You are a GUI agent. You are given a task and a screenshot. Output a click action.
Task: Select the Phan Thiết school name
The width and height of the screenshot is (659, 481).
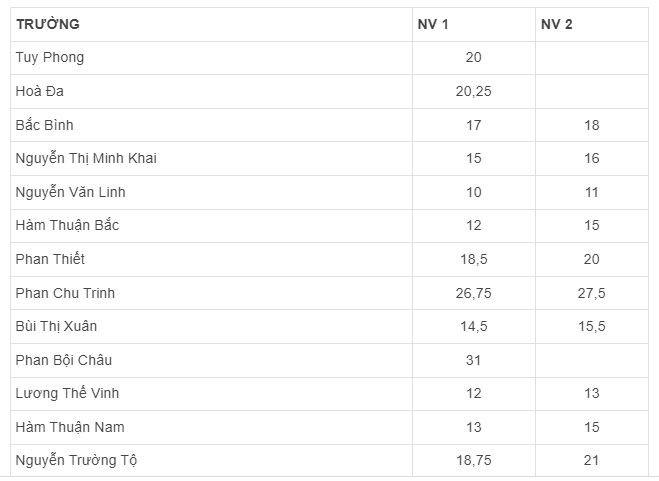[50, 260]
